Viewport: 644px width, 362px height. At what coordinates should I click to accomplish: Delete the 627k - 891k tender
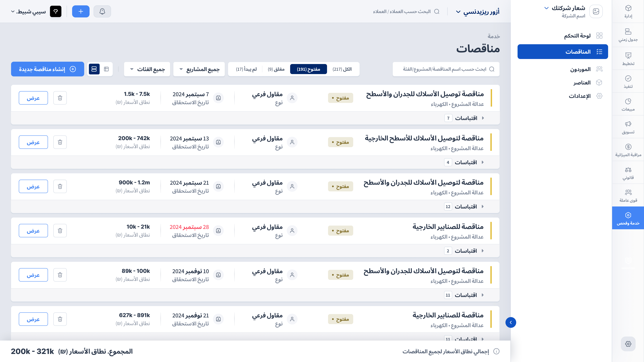(60, 319)
